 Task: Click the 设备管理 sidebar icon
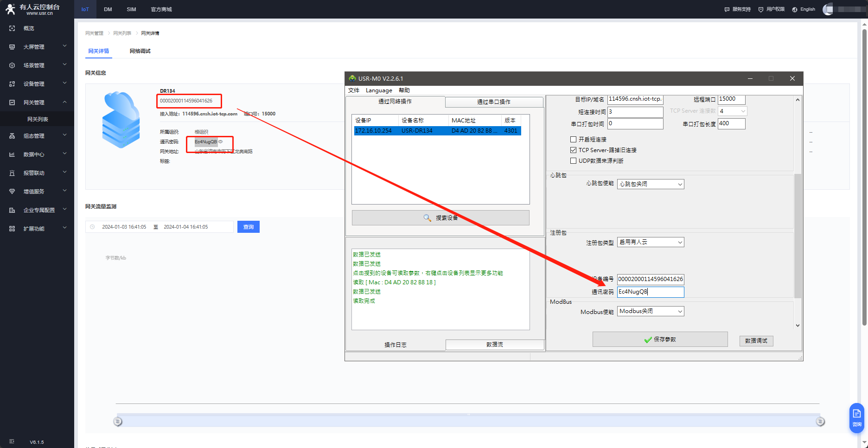click(x=12, y=84)
